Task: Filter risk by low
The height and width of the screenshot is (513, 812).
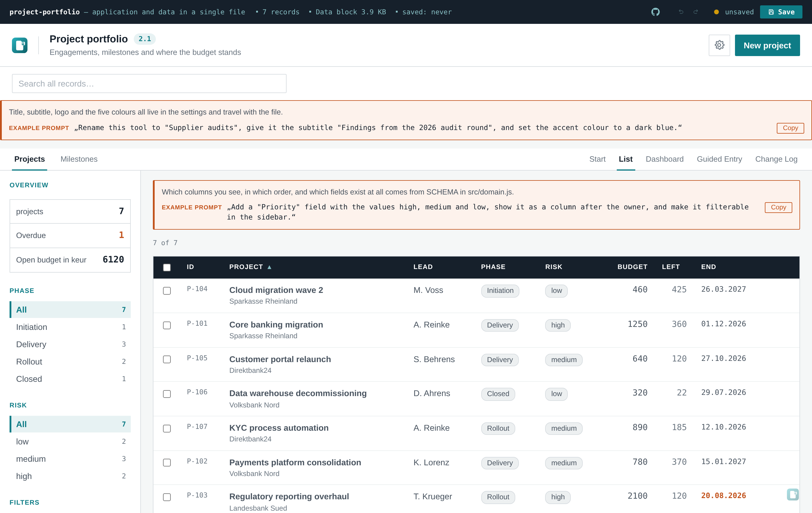Action: [x=70, y=442]
